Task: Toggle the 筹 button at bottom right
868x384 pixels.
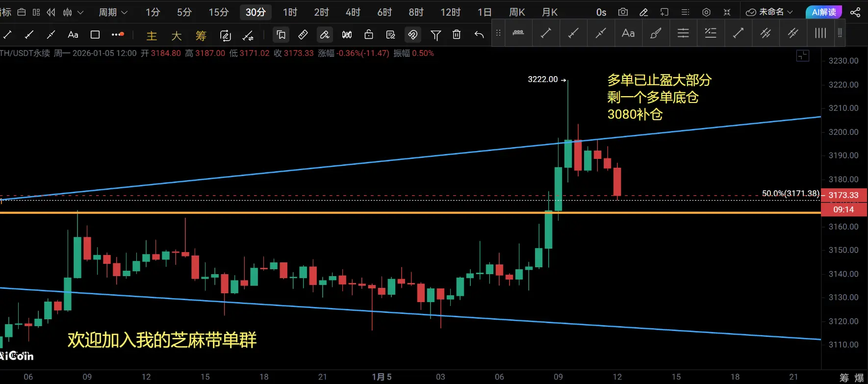Action: [844, 377]
